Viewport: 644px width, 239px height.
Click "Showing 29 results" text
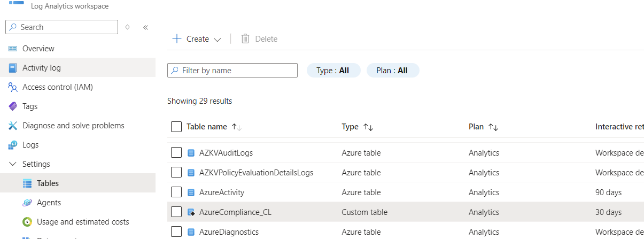point(200,101)
